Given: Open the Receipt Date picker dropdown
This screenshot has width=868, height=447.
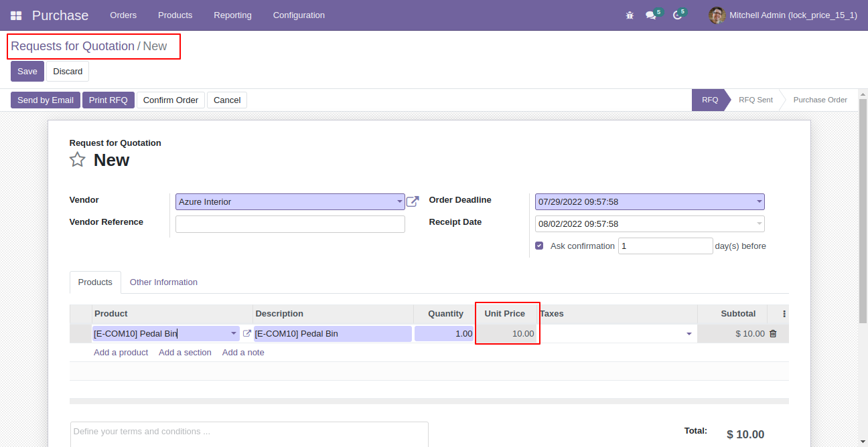Looking at the screenshot, I should 759,224.
